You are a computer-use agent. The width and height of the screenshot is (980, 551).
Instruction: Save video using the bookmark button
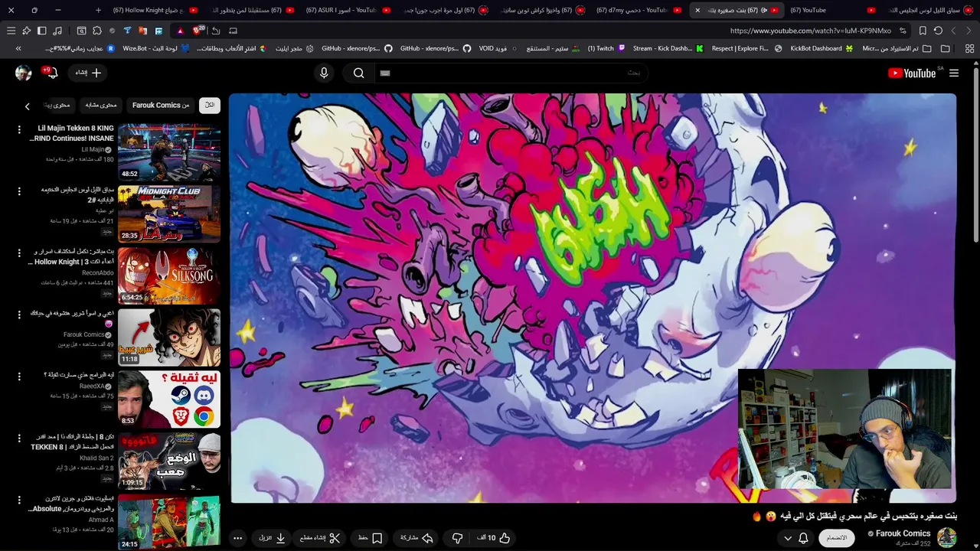[370, 538]
